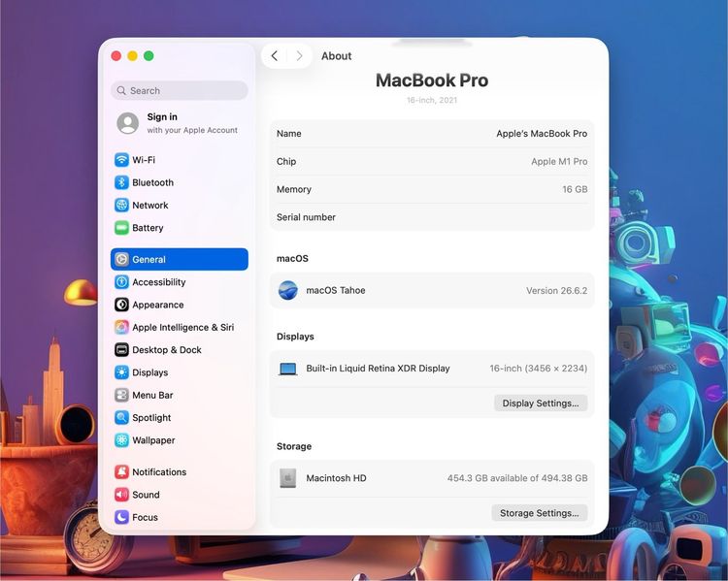Click the laptop display icon
728x581 pixels.
288,369
